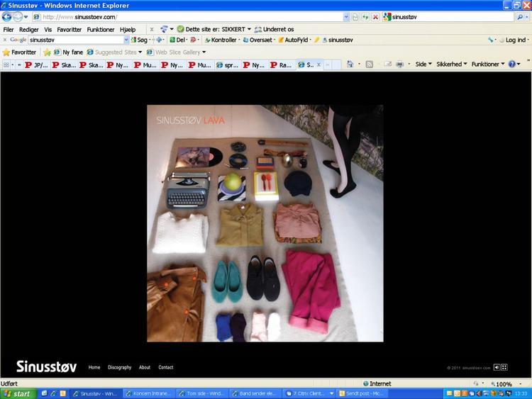Image resolution: width=532 pixels, height=399 pixels.
Task: Switch to the spr... browser tab
Action: click(227, 64)
